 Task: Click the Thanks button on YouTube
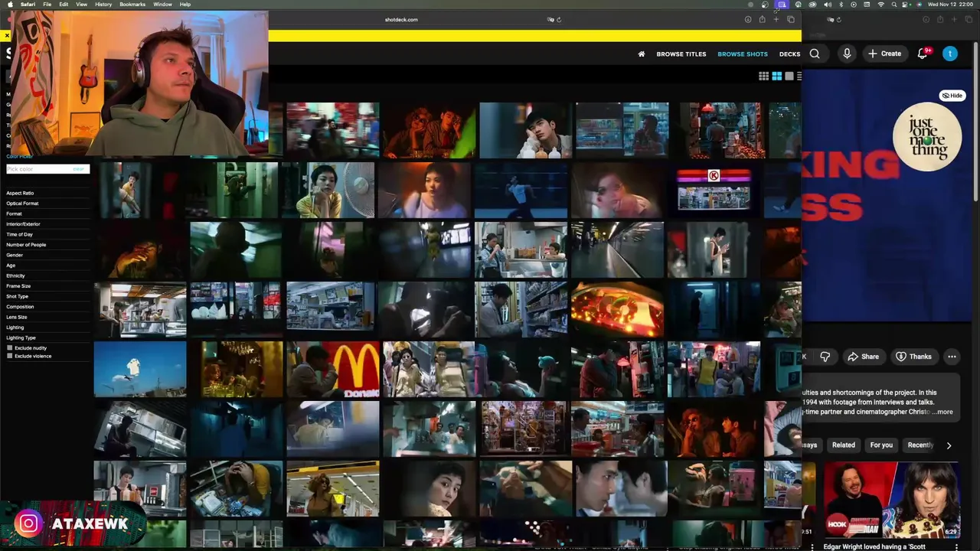coord(913,357)
